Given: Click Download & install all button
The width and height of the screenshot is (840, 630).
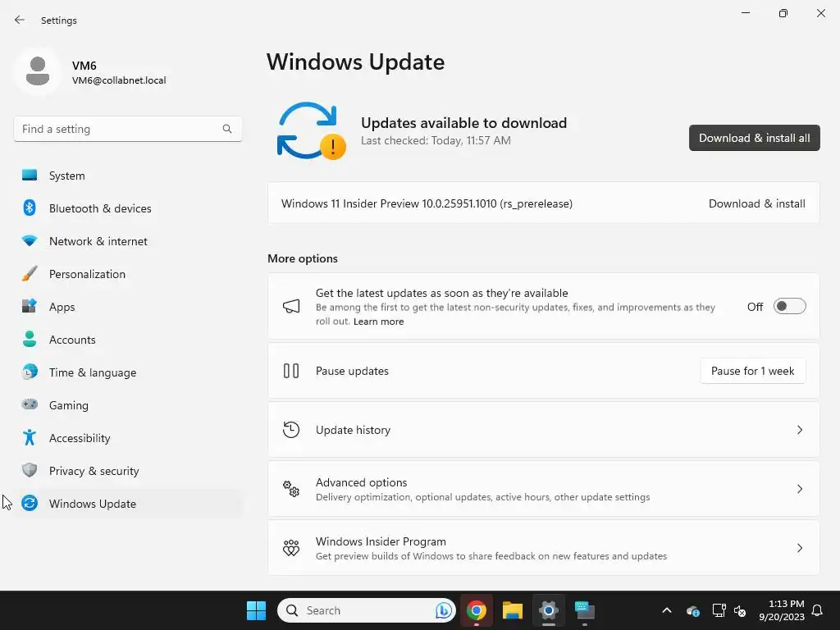Looking at the screenshot, I should tap(755, 138).
